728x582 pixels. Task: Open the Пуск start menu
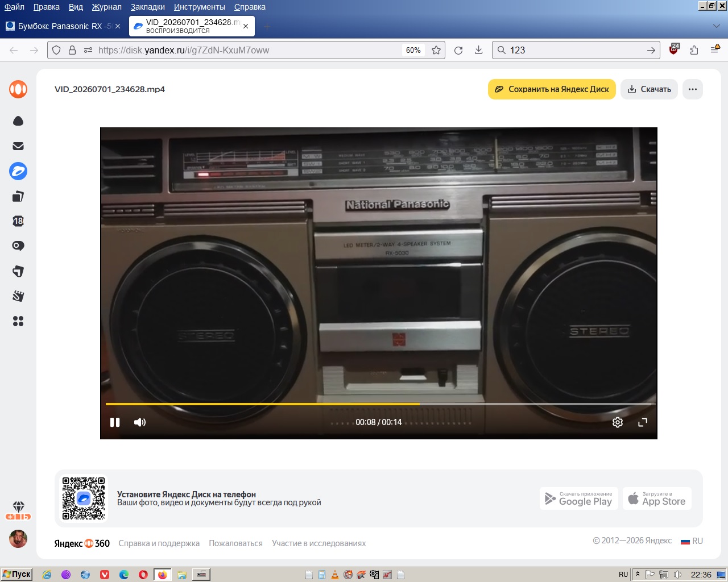coord(16,574)
